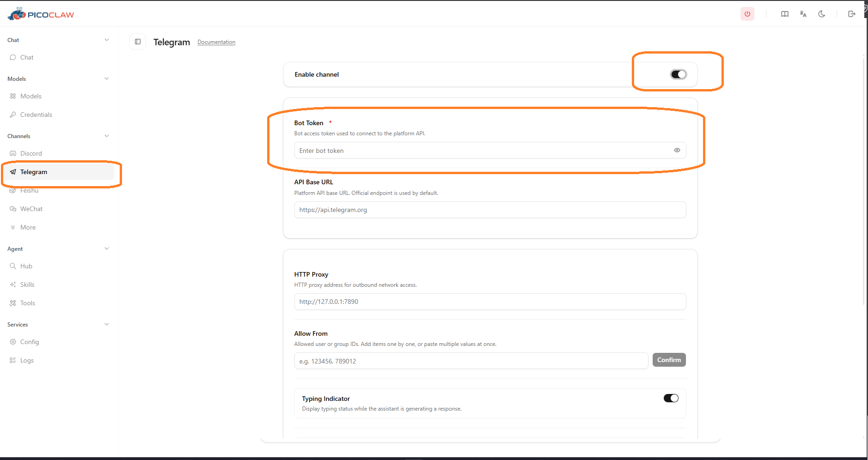The width and height of the screenshot is (868, 460).
Task: Click the red power button in header
Action: [747, 14]
